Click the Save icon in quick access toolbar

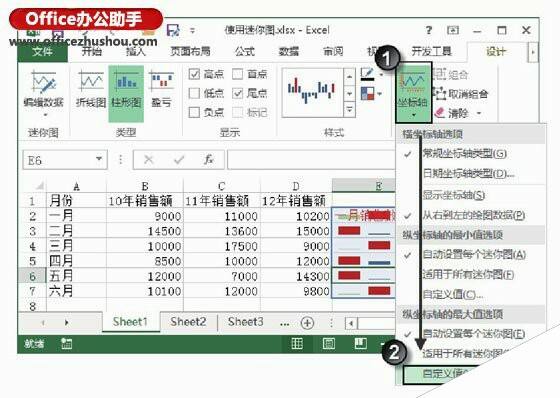(x=173, y=30)
